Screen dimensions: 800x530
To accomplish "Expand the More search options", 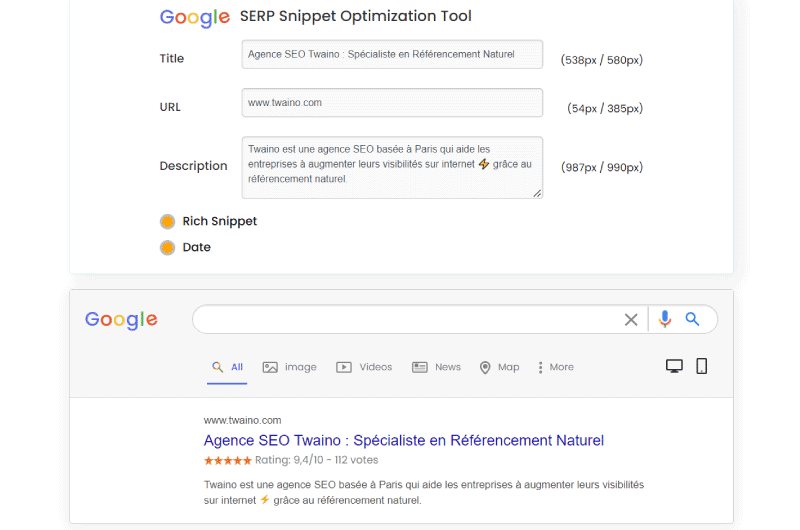I will click(x=556, y=367).
